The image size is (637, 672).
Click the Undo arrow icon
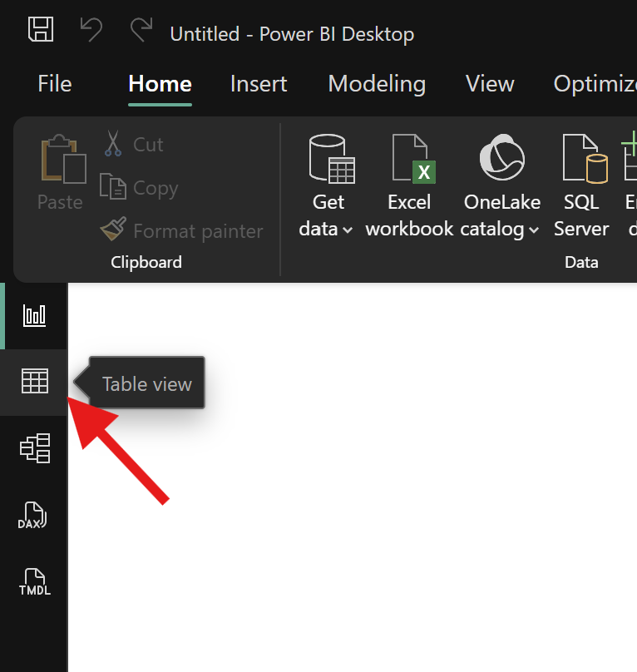[x=91, y=30]
